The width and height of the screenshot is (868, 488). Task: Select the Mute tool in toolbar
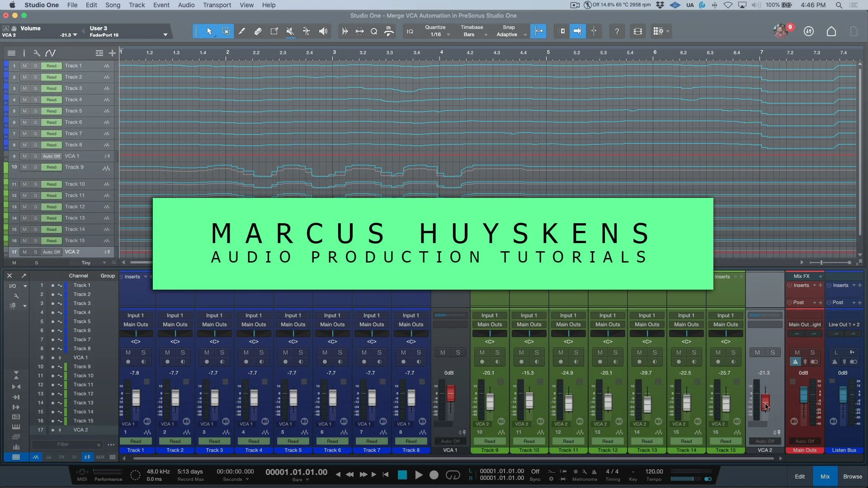click(x=290, y=31)
